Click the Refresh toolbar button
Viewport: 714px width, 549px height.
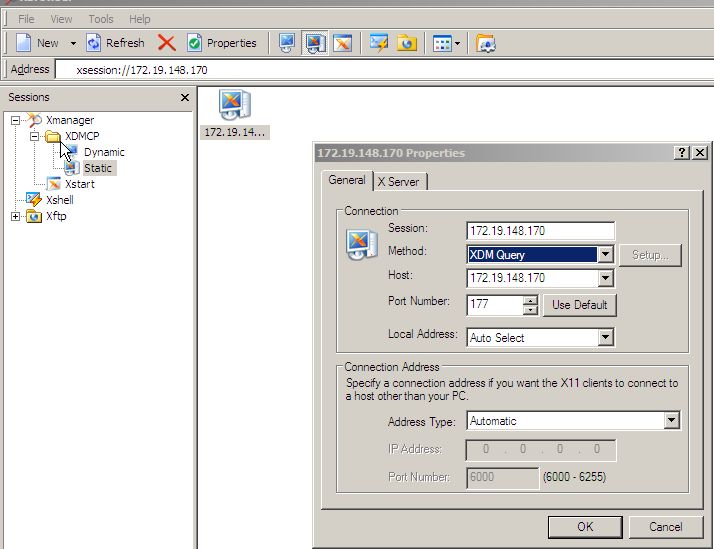coord(115,43)
